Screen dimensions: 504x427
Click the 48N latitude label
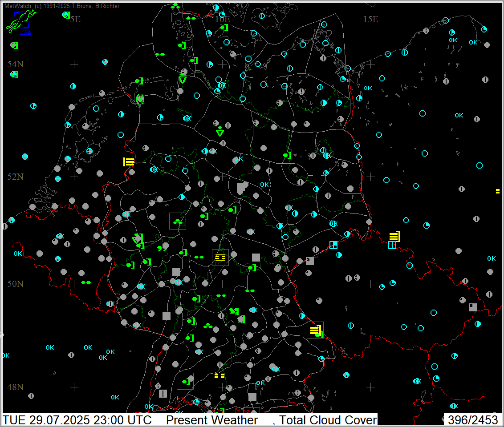(16, 387)
